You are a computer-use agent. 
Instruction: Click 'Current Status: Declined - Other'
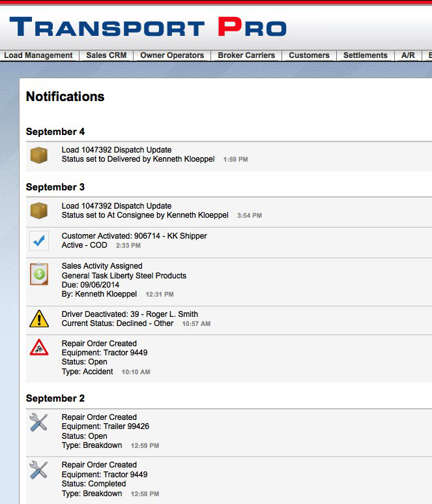(x=117, y=323)
